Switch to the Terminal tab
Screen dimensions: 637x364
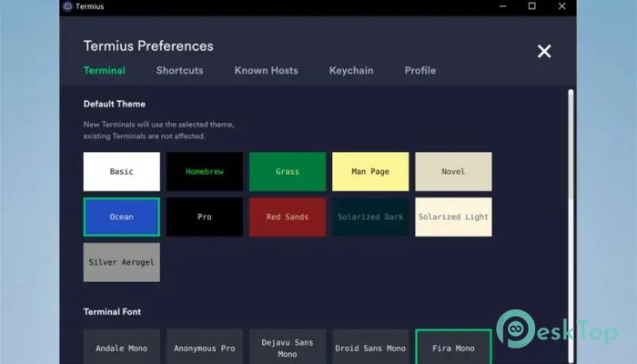pos(105,70)
